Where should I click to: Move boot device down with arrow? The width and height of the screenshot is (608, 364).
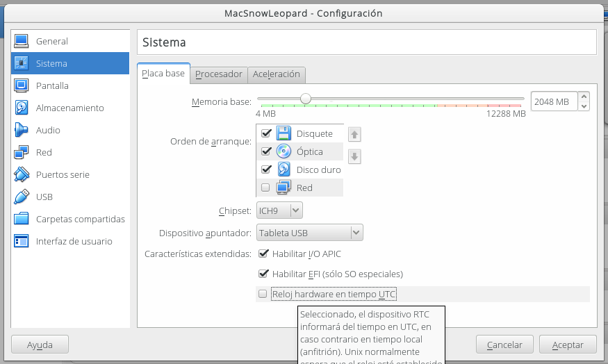tap(354, 156)
